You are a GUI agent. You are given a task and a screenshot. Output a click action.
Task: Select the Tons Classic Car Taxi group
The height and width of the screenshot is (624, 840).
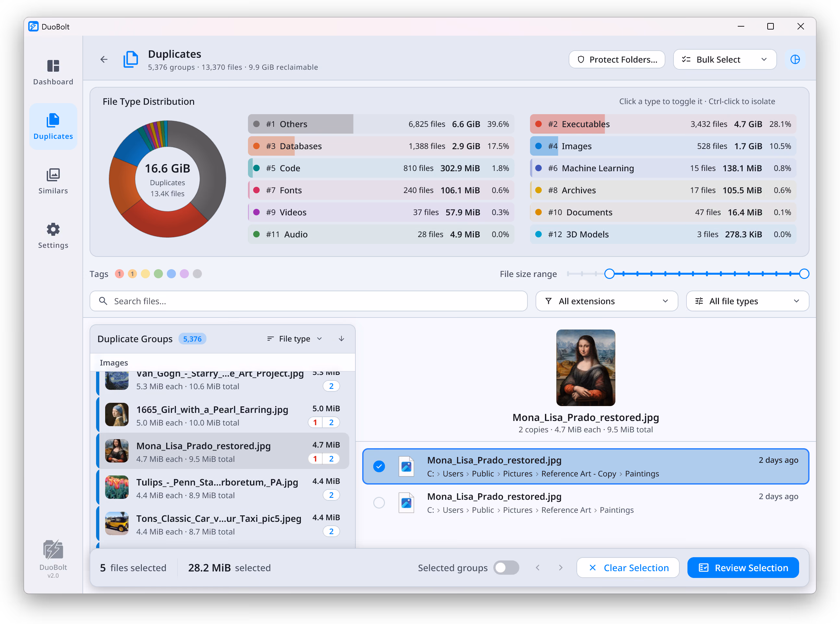pos(222,523)
